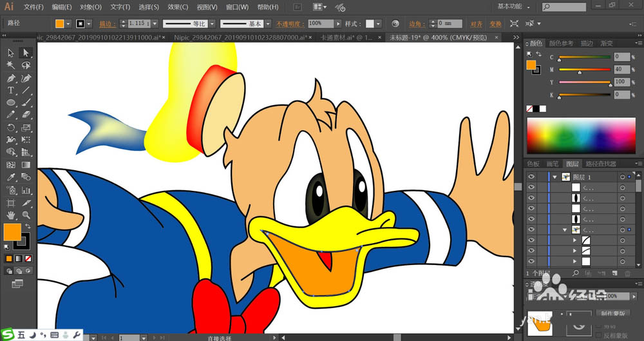The width and height of the screenshot is (644, 341).
Task: Open the 对象(O) menu
Action: tap(91, 7)
